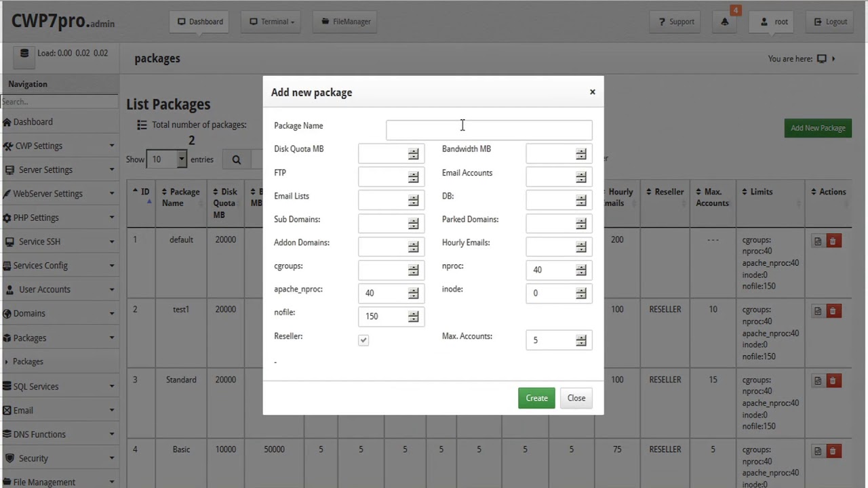Image resolution: width=868 pixels, height=488 pixels.
Task: Open the Show entries count dropdown
Action: (x=167, y=159)
